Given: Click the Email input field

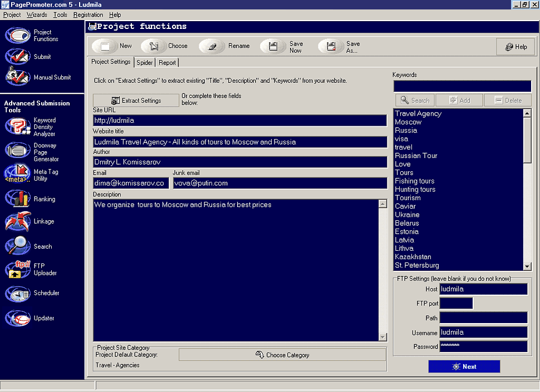Looking at the screenshot, I should tap(131, 183).
